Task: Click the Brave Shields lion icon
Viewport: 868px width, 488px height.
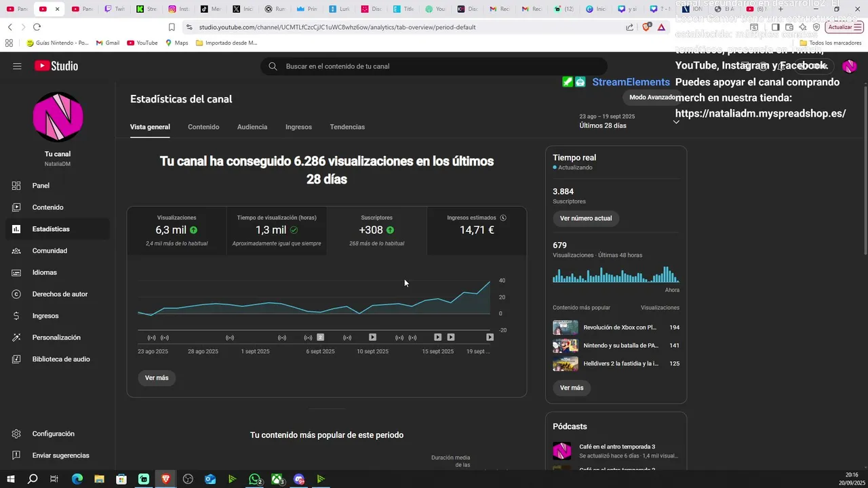Action: [x=646, y=27]
